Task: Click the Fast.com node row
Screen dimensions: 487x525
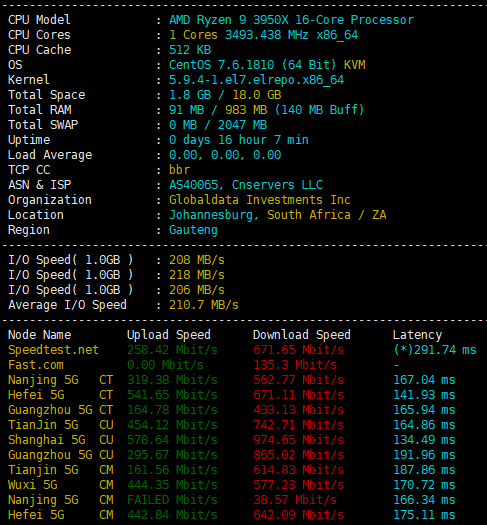Action: click(243, 365)
